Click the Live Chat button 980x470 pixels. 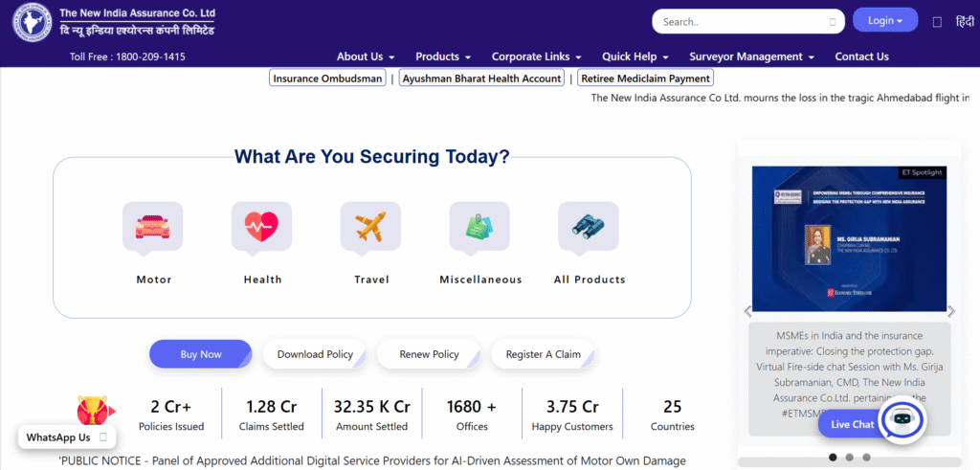click(x=852, y=424)
